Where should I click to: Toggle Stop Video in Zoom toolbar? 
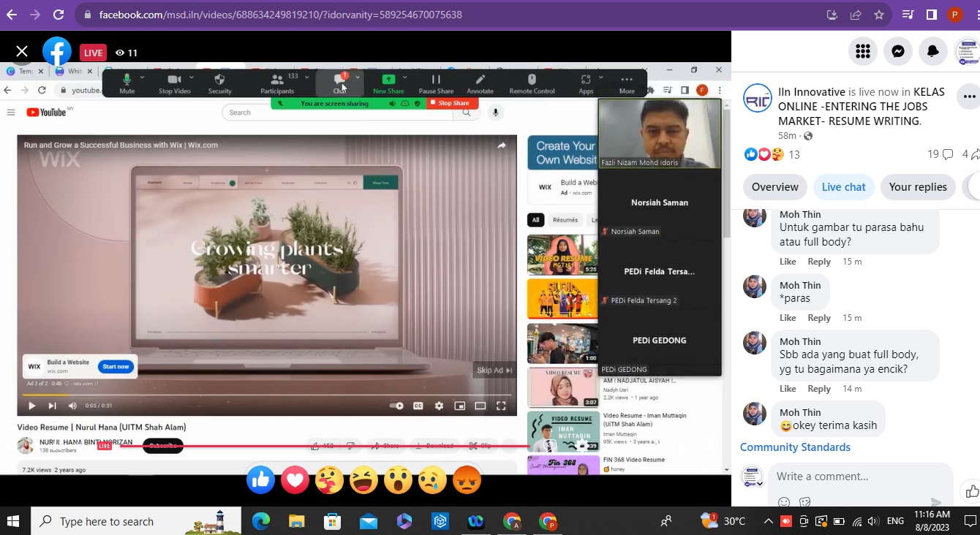pos(174,83)
